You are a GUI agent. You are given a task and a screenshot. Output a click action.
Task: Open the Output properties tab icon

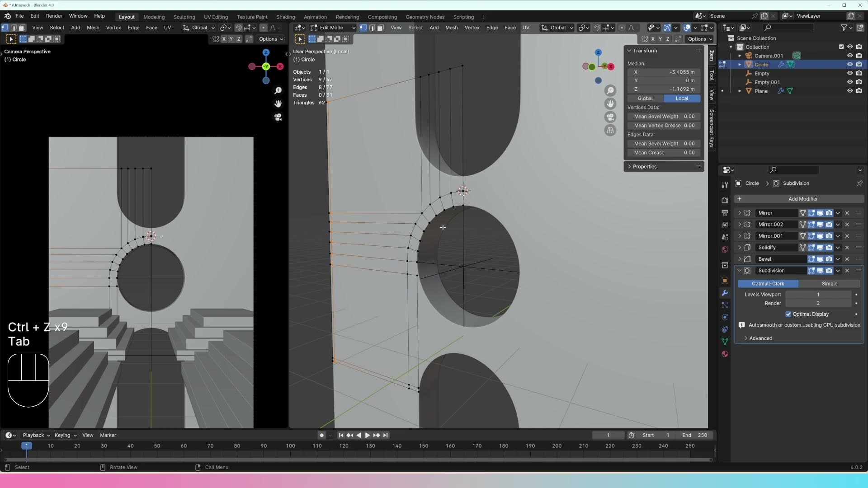pos(725,212)
